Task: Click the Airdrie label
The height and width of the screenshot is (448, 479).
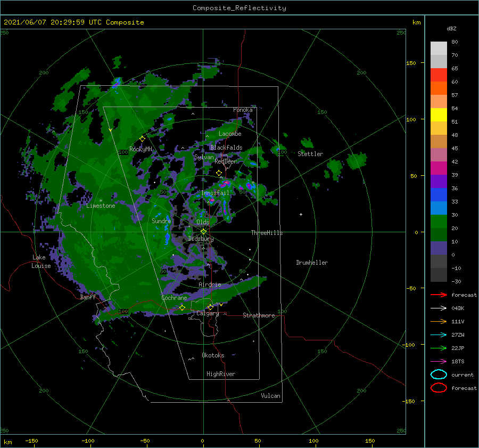Action: click(x=210, y=284)
